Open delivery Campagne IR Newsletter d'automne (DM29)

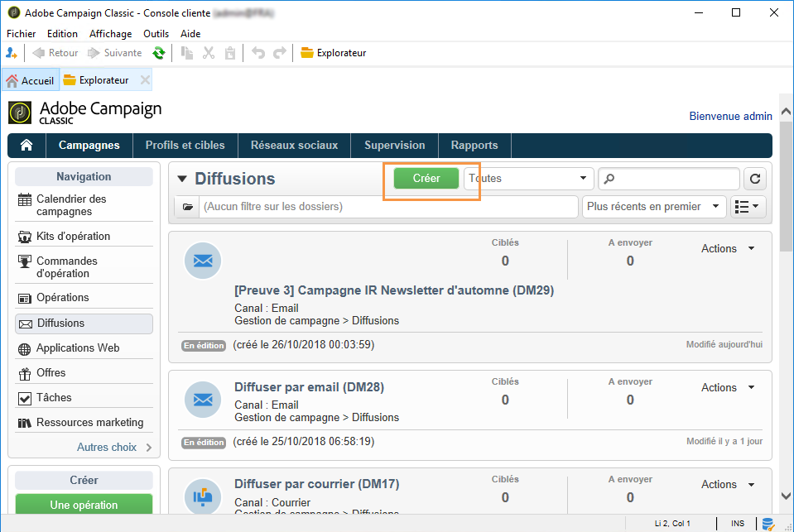[394, 290]
